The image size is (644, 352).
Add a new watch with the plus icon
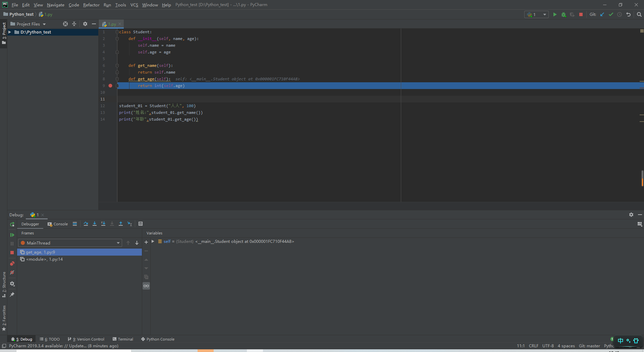[x=146, y=242]
